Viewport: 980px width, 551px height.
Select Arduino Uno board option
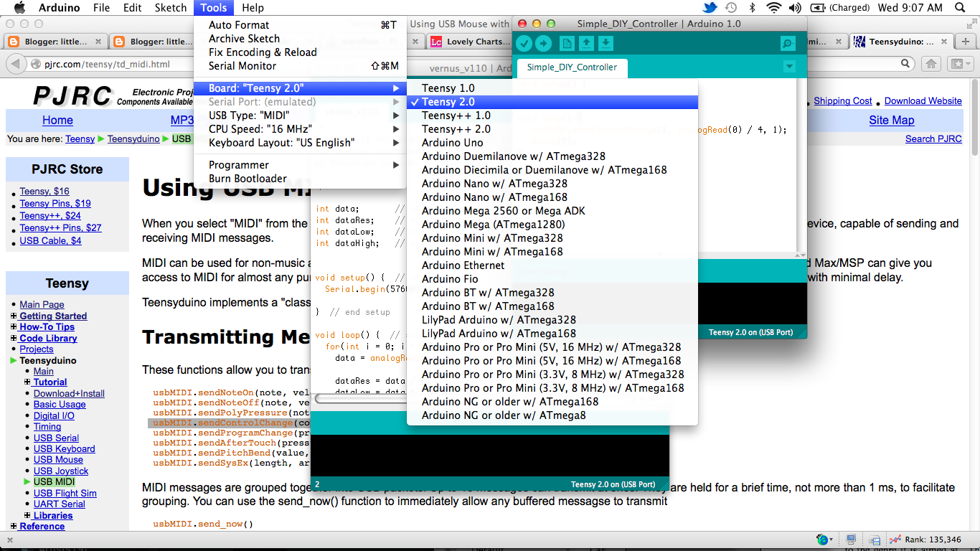(552, 143)
